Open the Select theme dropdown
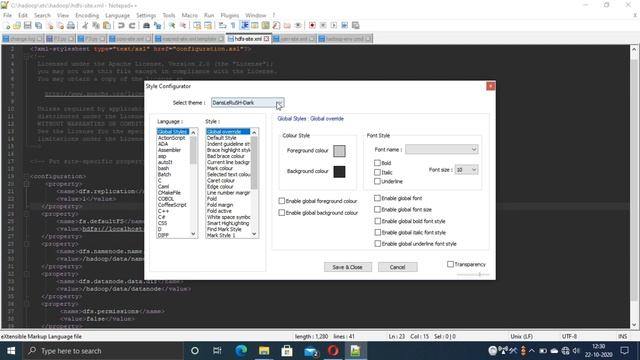Screen dimensions: 640x360 [x=247, y=103]
